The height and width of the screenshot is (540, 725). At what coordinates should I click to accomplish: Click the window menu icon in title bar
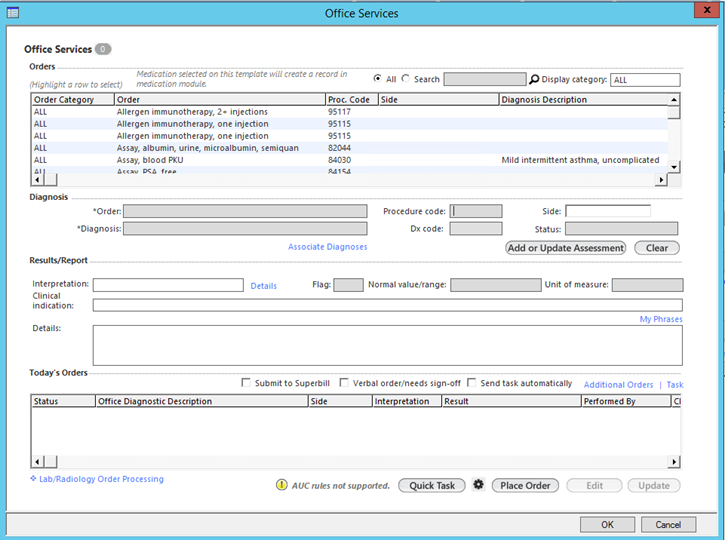point(13,12)
